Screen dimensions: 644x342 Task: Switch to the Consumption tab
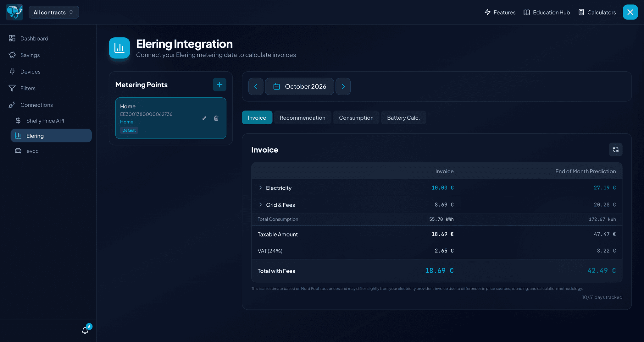[x=356, y=117]
